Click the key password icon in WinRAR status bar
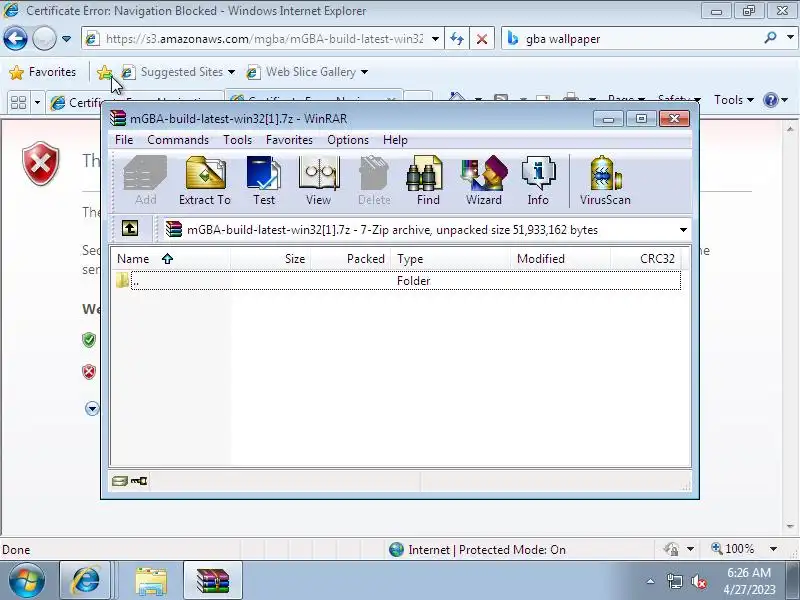Screen dimensions: 800x600 point(139,481)
